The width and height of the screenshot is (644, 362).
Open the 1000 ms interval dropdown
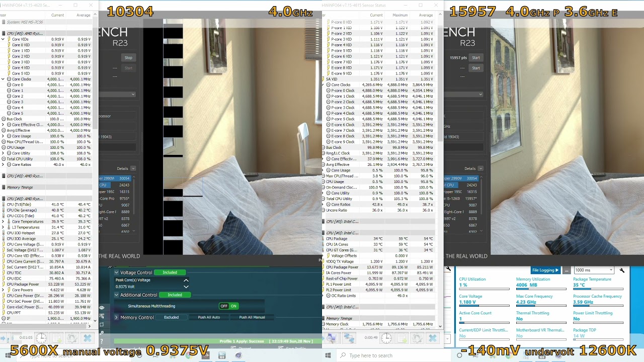click(x=594, y=270)
